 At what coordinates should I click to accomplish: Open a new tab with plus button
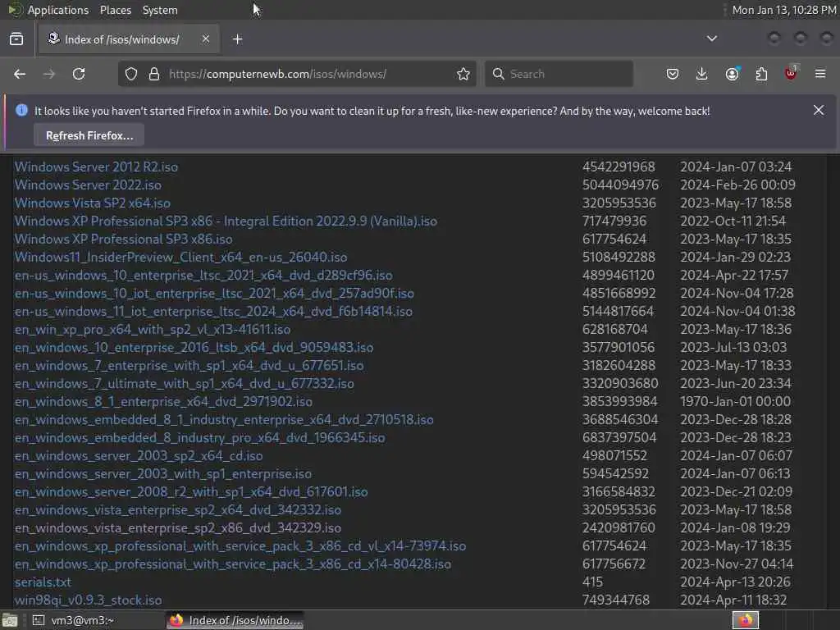click(238, 39)
